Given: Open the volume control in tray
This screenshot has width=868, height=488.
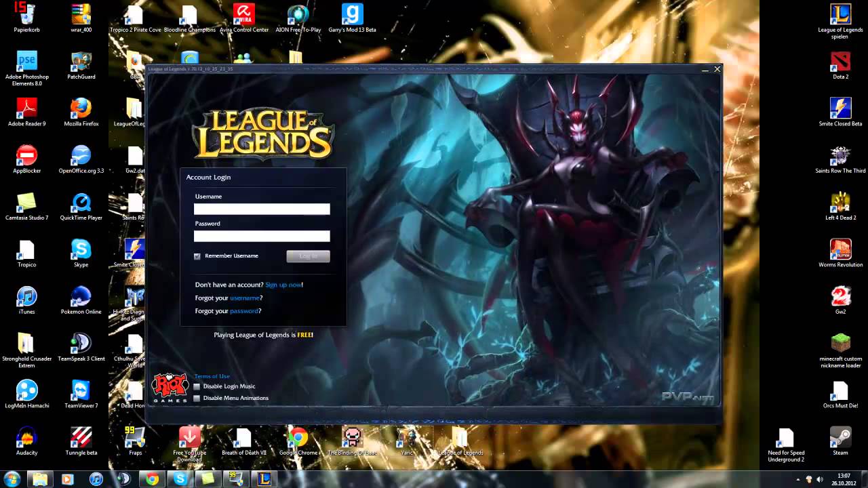Looking at the screenshot, I should pyautogui.click(x=821, y=479).
